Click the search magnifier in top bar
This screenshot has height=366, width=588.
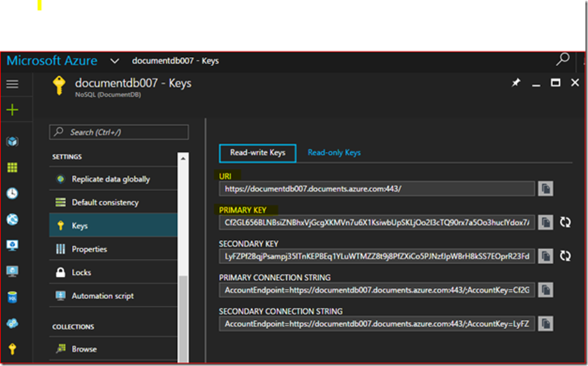point(562,60)
